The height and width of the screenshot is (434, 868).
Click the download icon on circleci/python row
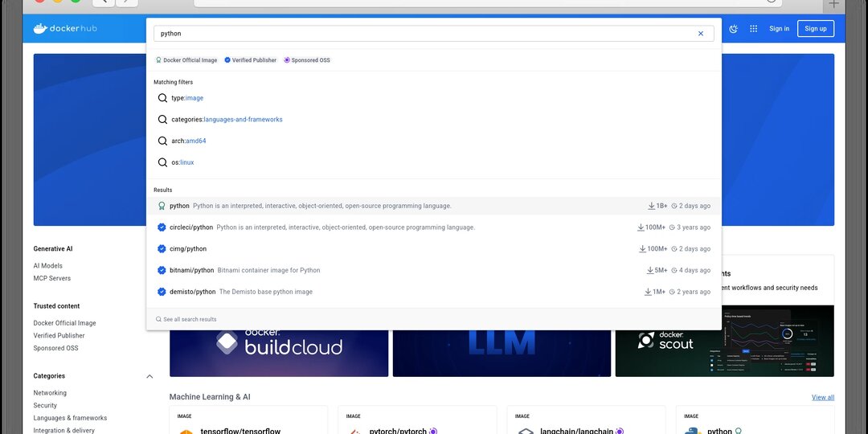[641, 227]
